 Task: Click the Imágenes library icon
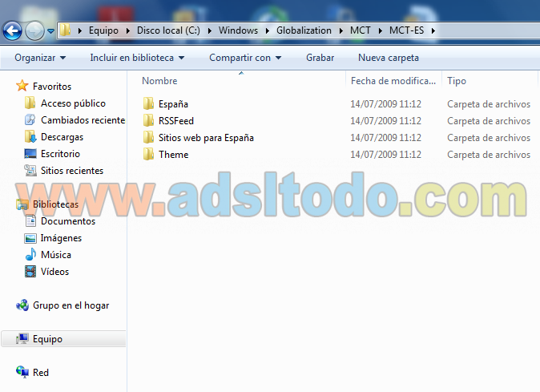click(x=30, y=238)
